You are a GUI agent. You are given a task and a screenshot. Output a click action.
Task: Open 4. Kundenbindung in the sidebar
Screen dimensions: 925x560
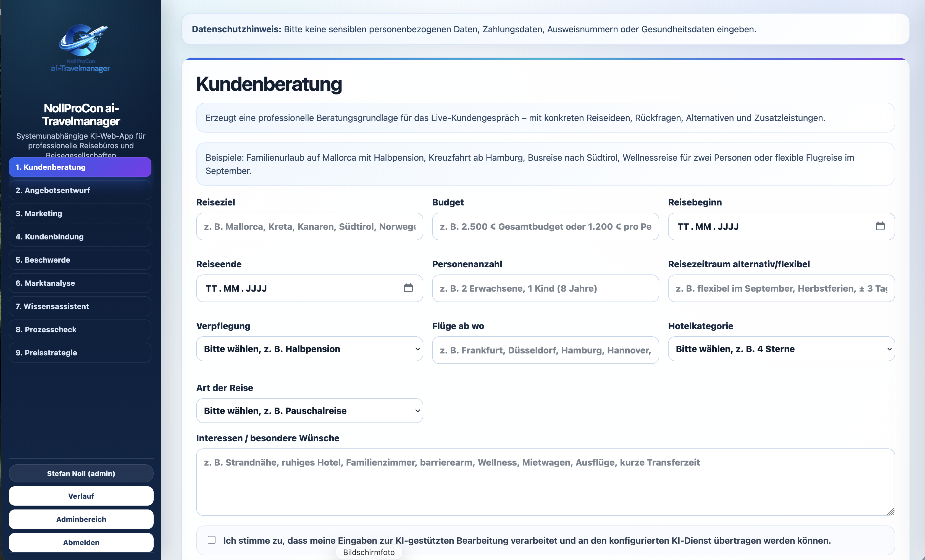[80, 237]
